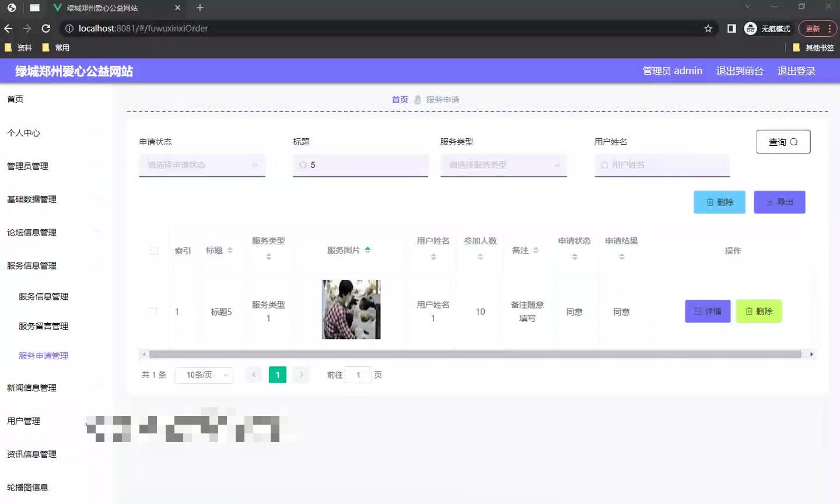Click the blue 删除 button above the table
This screenshot has height=504, width=840.
(x=719, y=202)
